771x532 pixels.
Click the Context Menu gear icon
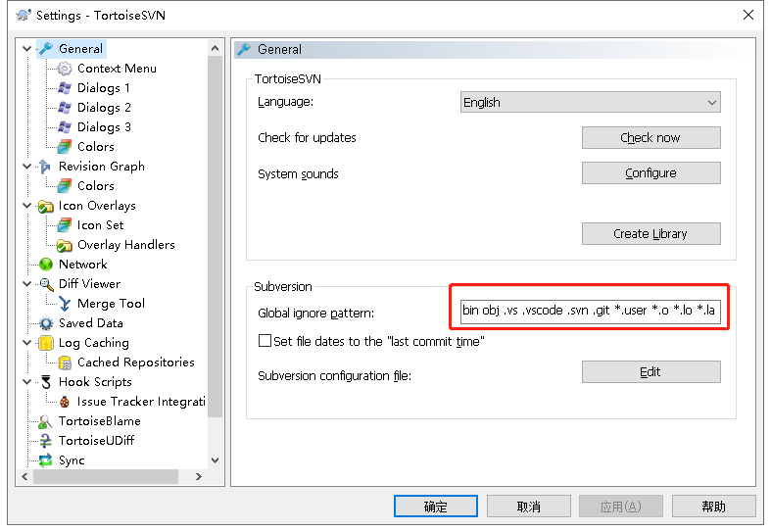pos(65,69)
